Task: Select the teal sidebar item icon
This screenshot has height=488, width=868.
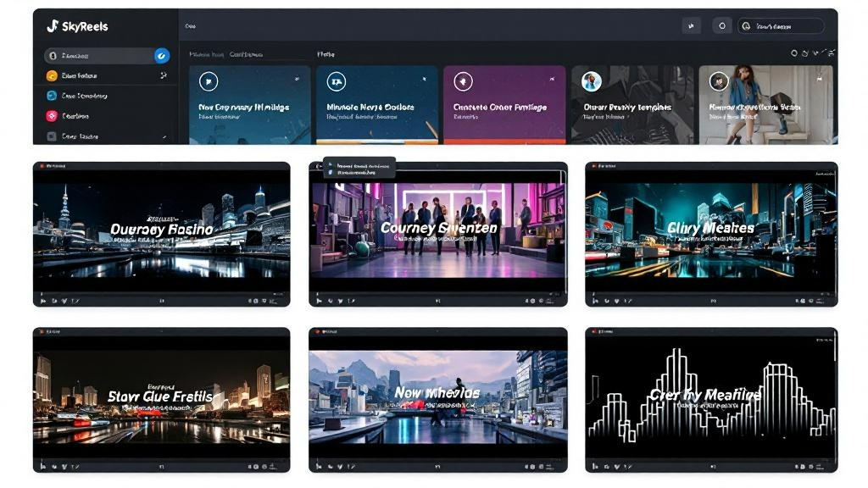Action: (53, 96)
